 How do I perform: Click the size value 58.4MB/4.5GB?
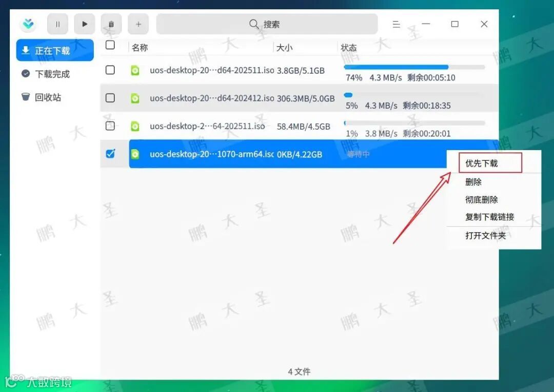click(304, 127)
